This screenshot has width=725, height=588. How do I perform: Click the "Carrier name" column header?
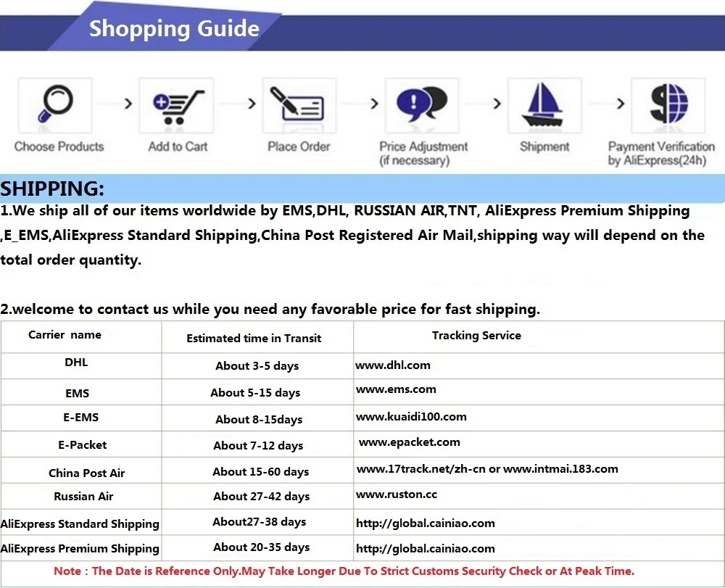[x=65, y=335]
